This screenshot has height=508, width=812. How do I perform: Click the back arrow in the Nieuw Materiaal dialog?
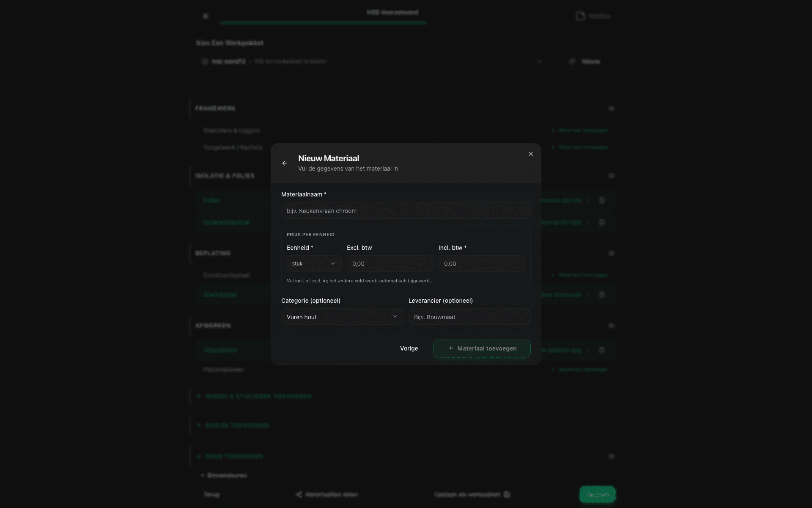tap(284, 163)
